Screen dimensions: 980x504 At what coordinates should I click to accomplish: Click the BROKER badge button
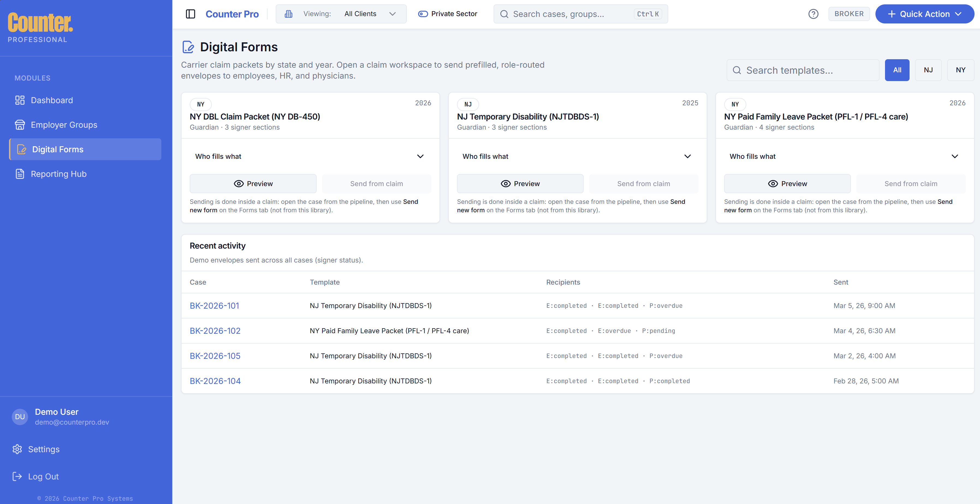tap(849, 14)
